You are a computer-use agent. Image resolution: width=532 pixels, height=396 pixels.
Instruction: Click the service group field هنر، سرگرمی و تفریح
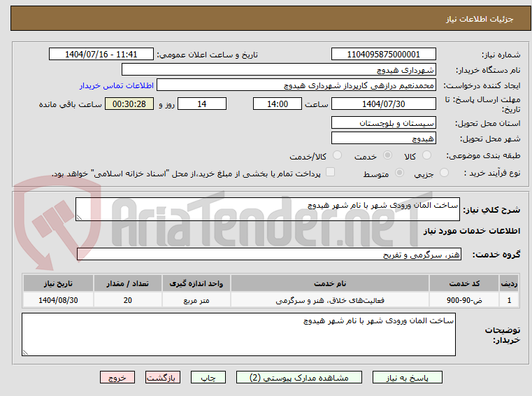(x=269, y=255)
